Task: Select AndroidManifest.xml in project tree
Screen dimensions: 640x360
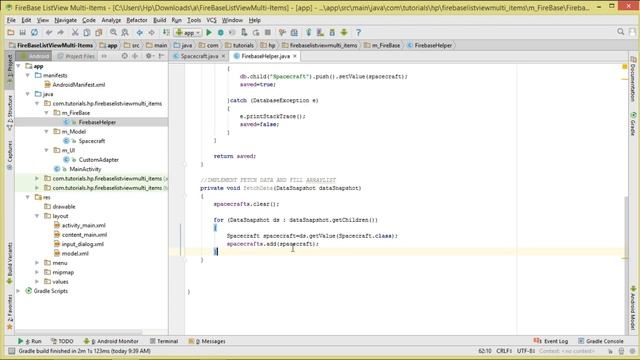Action: (78, 84)
